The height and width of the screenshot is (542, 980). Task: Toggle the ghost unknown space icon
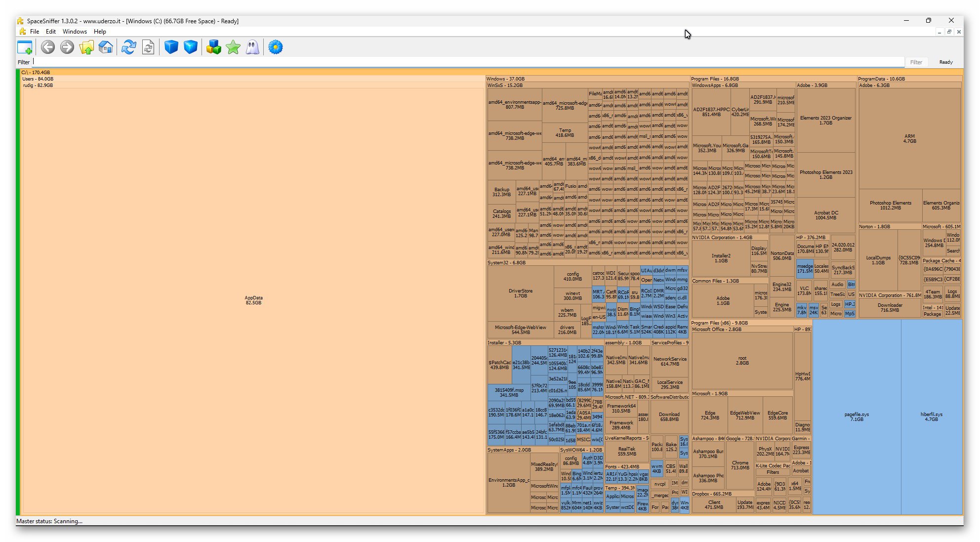pos(252,47)
